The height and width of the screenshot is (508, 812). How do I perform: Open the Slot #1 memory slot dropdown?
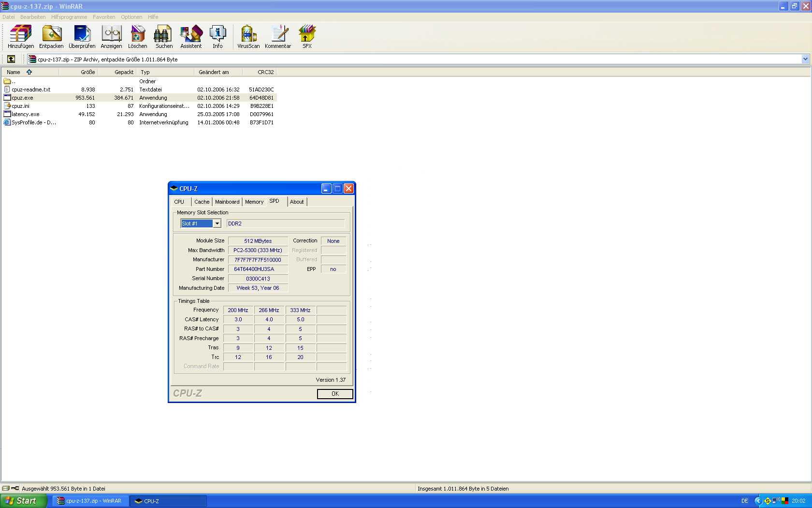pyautogui.click(x=217, y=224)
